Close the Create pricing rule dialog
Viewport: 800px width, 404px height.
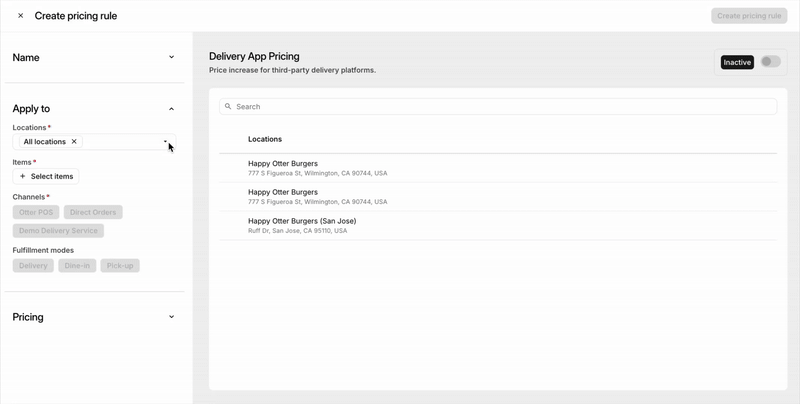[x=20, y=16]
